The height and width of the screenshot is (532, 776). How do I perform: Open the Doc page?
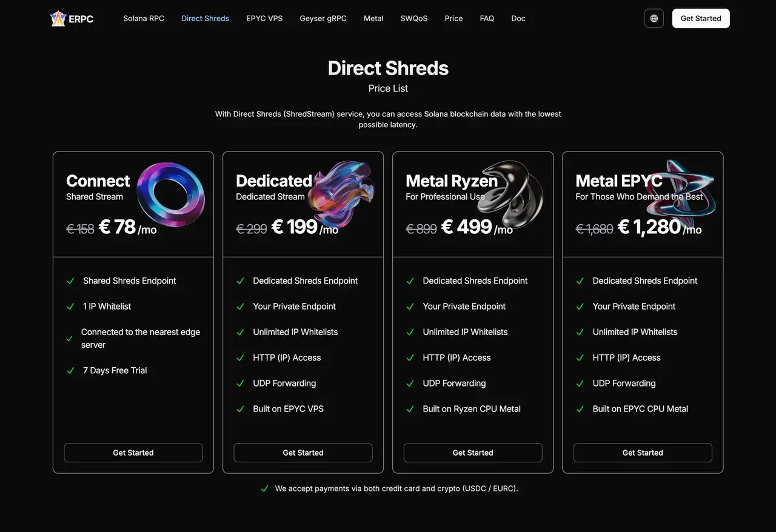(x=518, y=18)
